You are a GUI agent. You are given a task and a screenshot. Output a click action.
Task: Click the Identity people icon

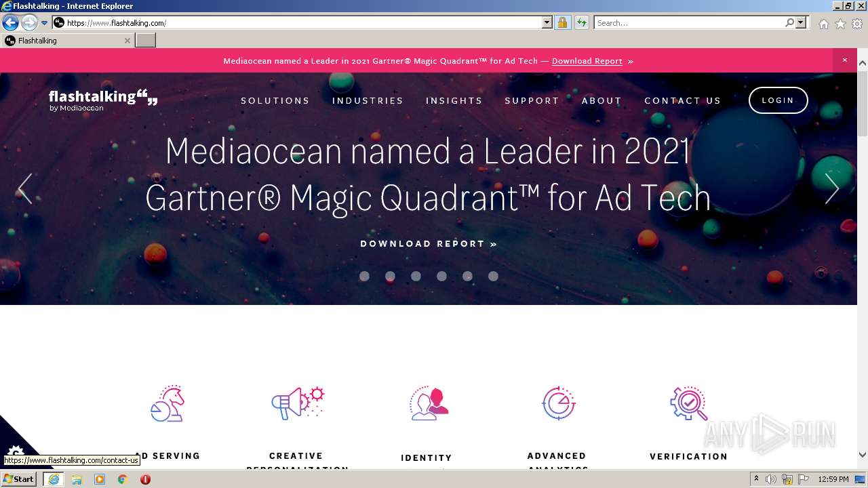[x=429, y=403]
